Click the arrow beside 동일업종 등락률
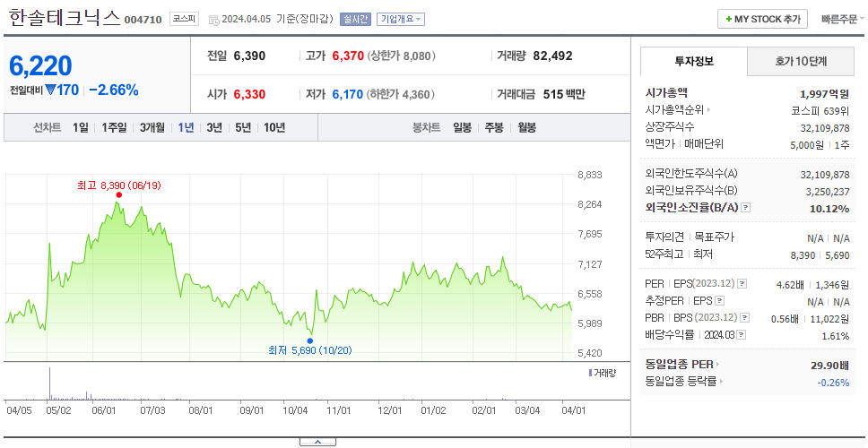Image resolution: width=868 pixels, height=448 pixels. (x=722, y=382)
